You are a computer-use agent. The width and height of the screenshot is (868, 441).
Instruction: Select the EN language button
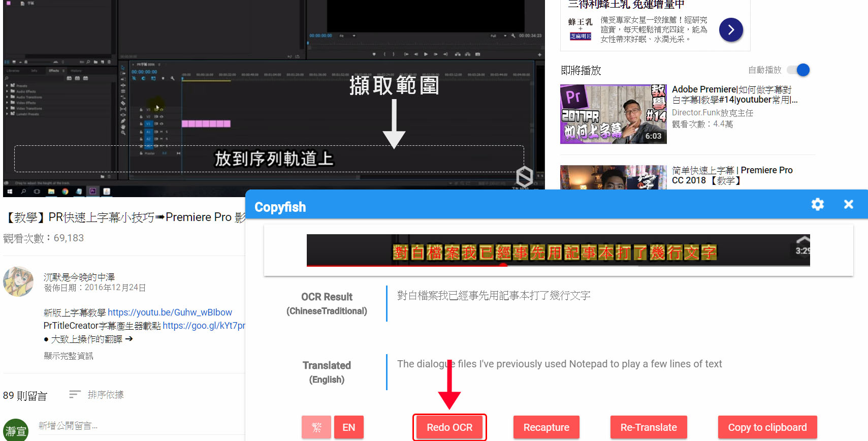click(349, 427)
